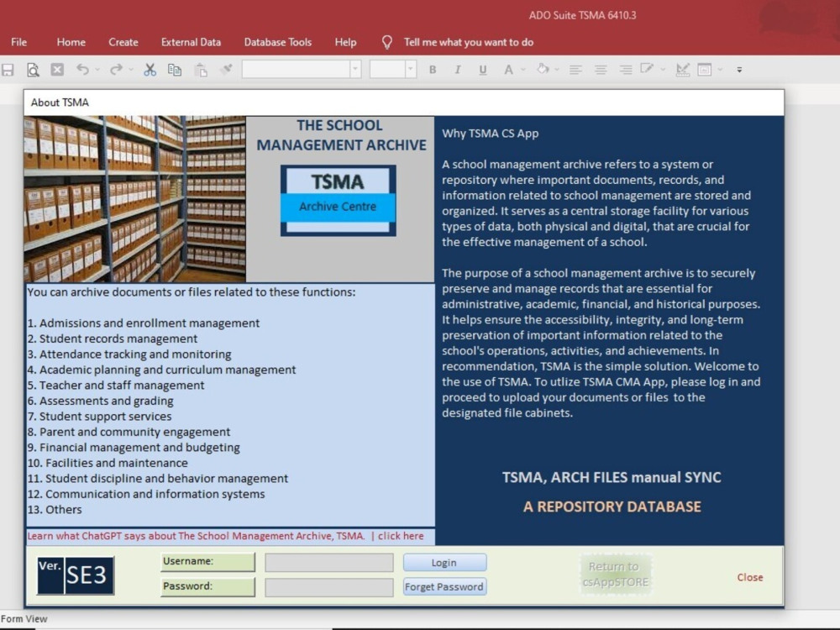The width and height of the screenshot is (840, 630).
Task: Click the close-object X toolbar icon
Action: pos(57,70)
